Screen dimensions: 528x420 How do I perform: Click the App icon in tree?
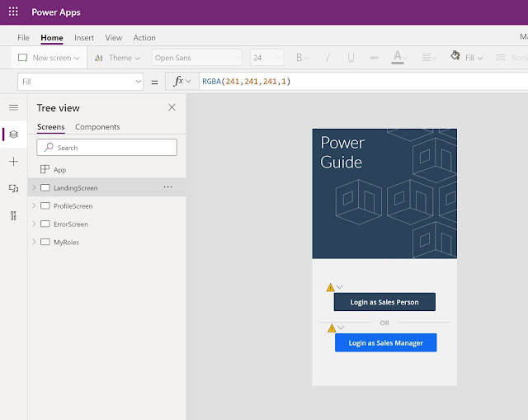(x=45, y=169)
